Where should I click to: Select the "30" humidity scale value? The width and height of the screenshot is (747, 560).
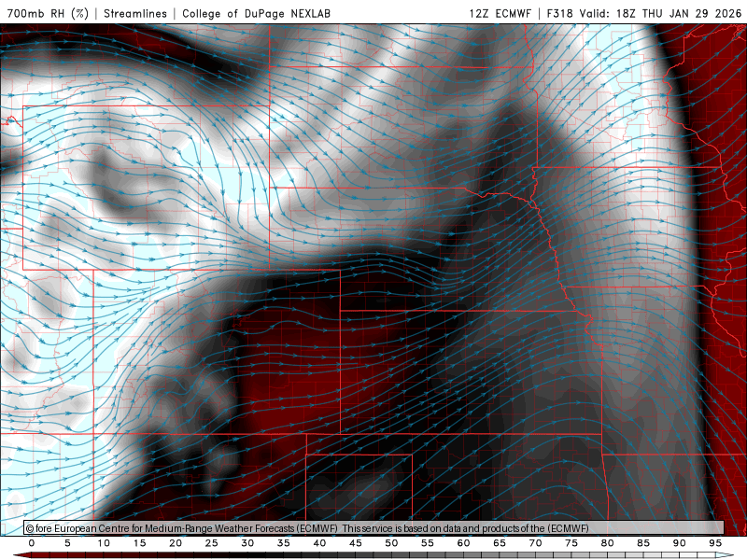pos(247,543)
